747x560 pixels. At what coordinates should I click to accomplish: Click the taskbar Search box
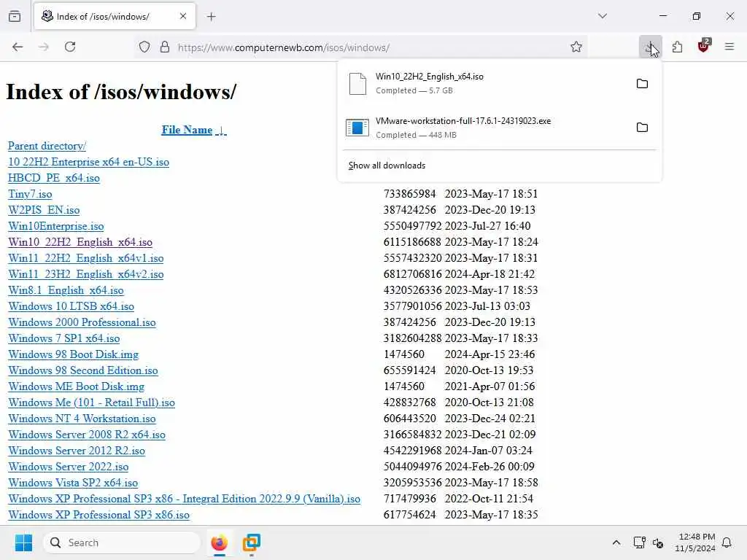[x=122, y=542]
